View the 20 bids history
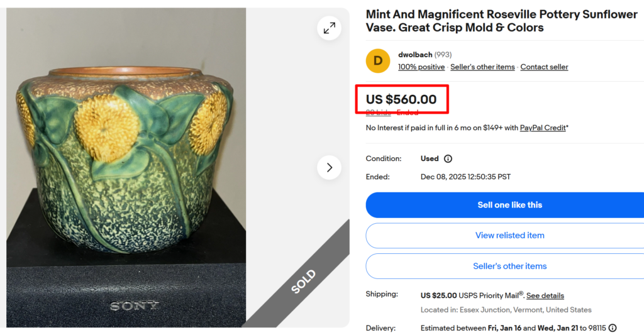 (x=378, y=113)
